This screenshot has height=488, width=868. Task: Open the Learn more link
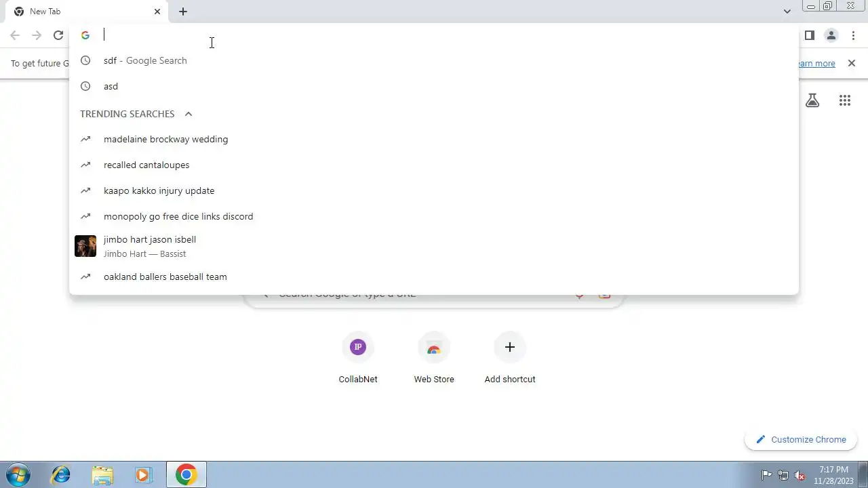pyautogui.click(x=816, y=63)
